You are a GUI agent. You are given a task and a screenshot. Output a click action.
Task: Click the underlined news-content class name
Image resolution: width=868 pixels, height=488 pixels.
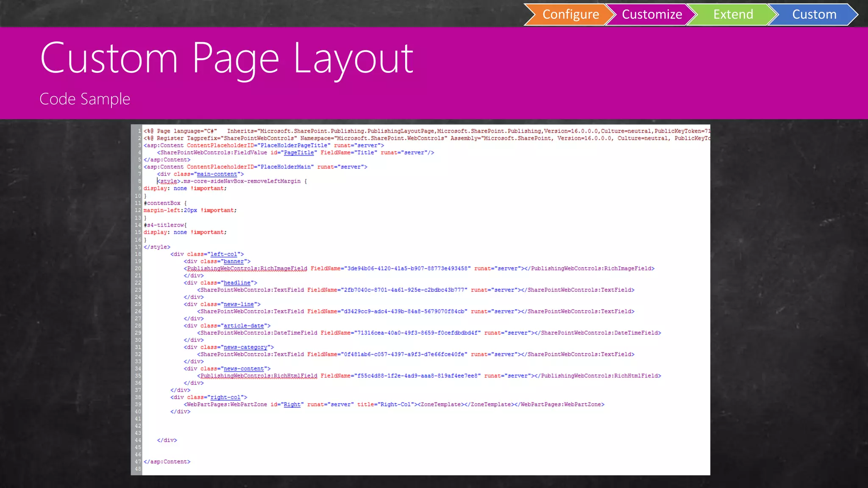point(244,369)
